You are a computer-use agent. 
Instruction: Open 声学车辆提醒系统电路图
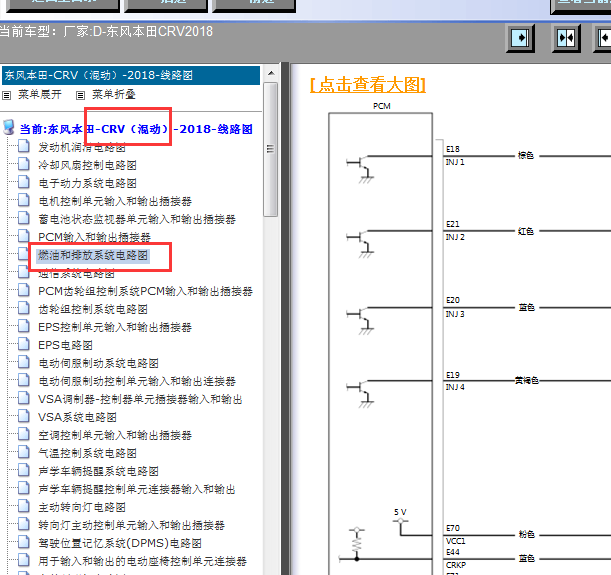(98, 471)
